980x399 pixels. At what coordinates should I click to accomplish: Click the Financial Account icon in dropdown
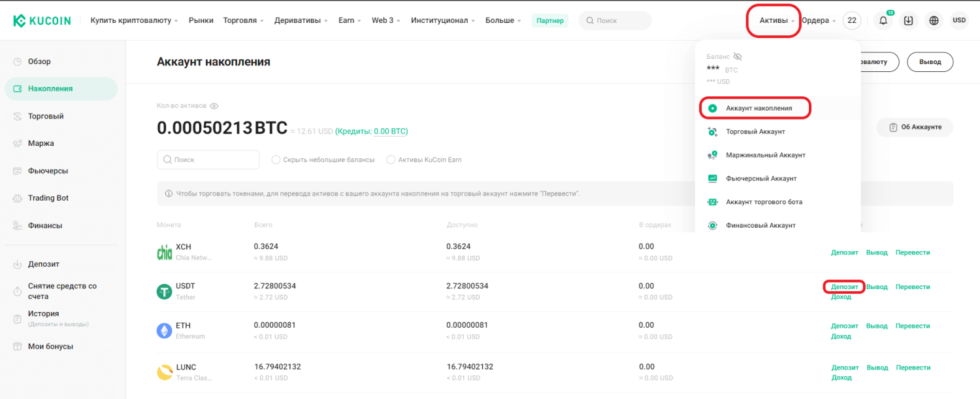[x=713, y=225]
